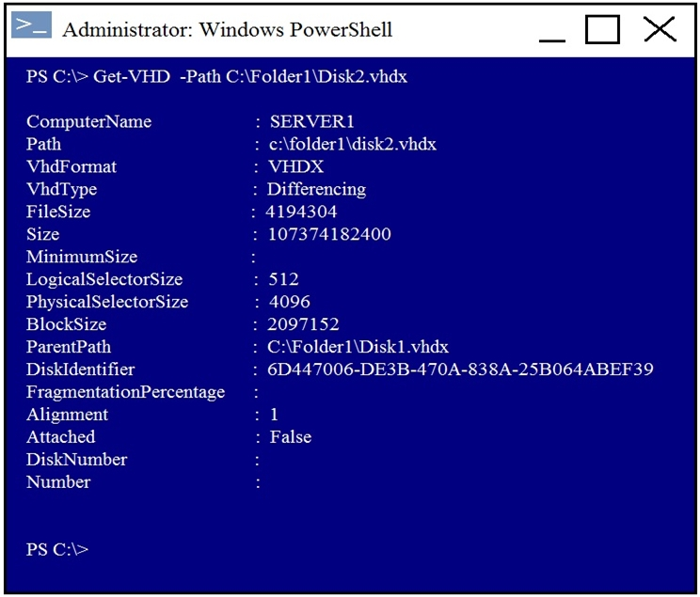Click the BlockSize value 2097152
Image resolution: width=700 pixels, height=597 pixels.
tap(303, 324)
